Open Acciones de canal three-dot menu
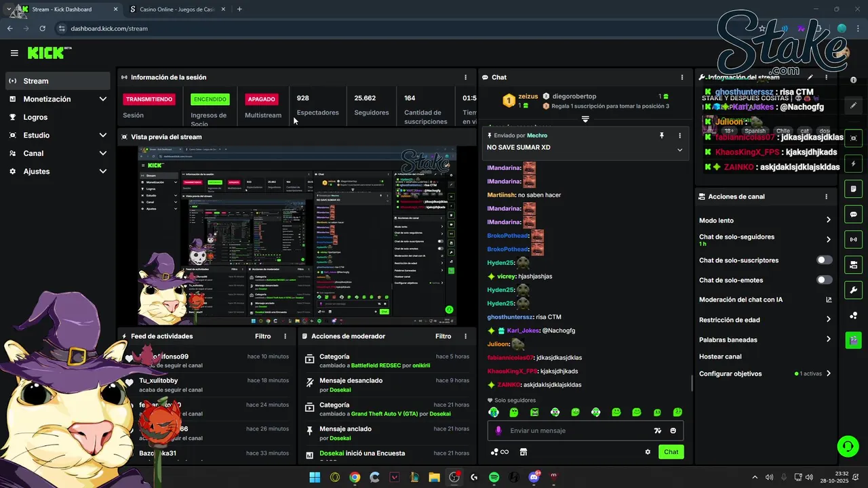The width and height of the screenshot is (868, 488). (826, 197)
